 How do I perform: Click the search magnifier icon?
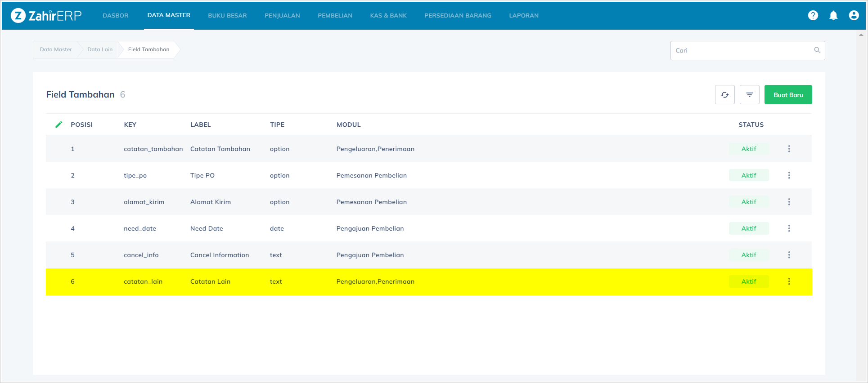[x=817, y=50]
